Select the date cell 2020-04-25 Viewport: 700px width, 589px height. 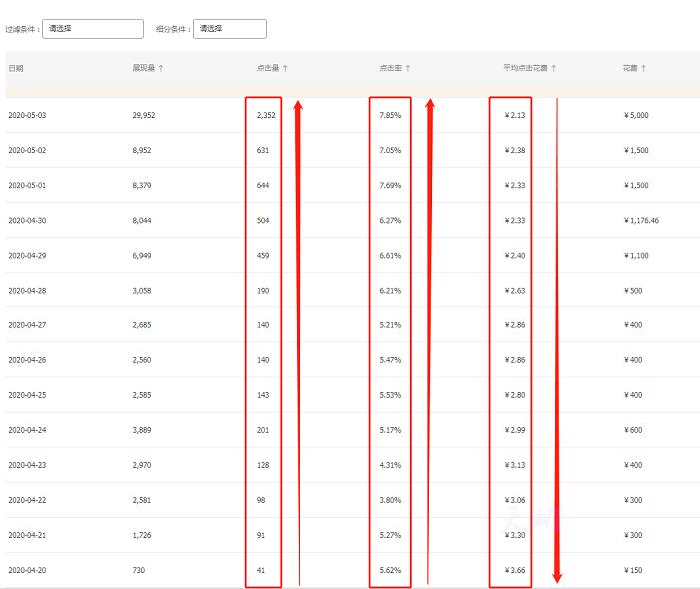pyautogui.click(x=27, y=395)
